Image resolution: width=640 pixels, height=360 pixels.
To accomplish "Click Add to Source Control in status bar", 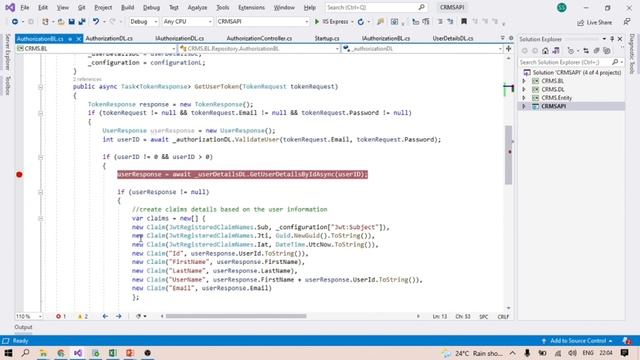I will tap(577, 341).
